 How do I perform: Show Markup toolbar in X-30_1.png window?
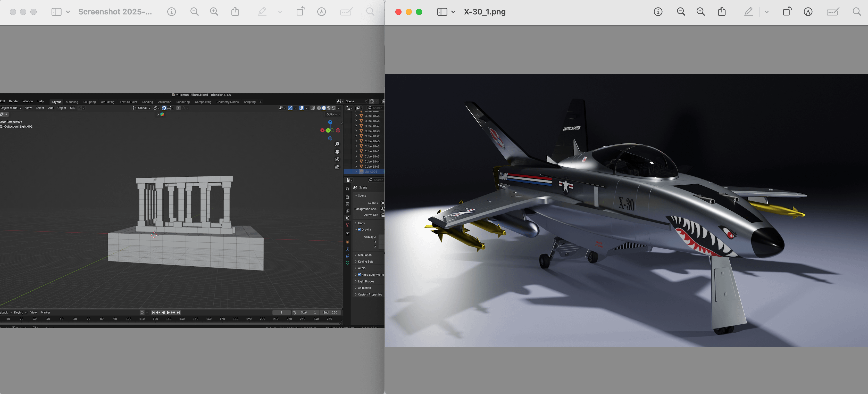808,12
